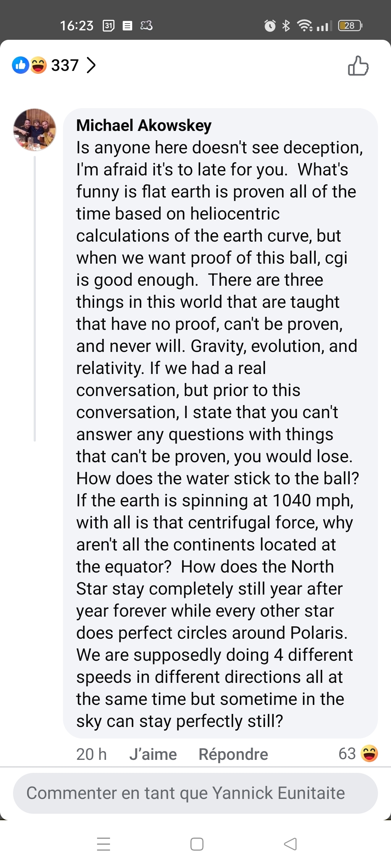This screenshot has width=391, height=868.
Task: Tap the blue like reaction icon
Action: (21, 65)
